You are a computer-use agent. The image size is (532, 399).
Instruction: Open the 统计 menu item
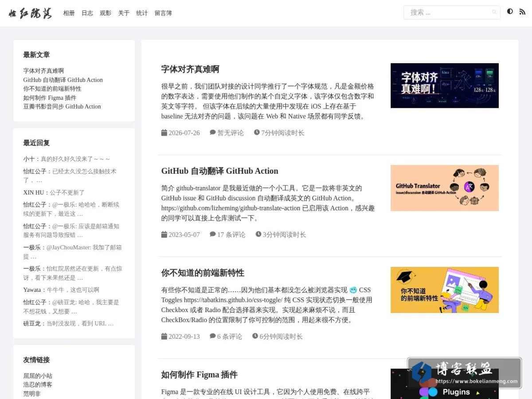click(142, 13)
